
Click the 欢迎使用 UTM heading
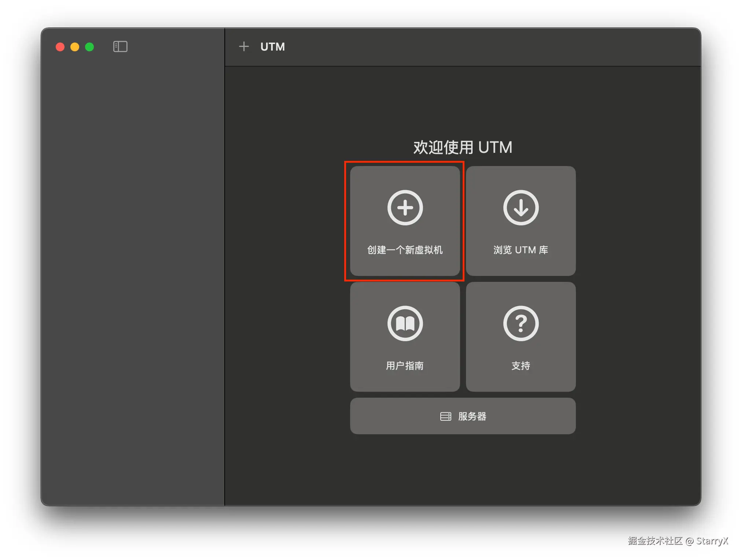[x=463, y=147]
